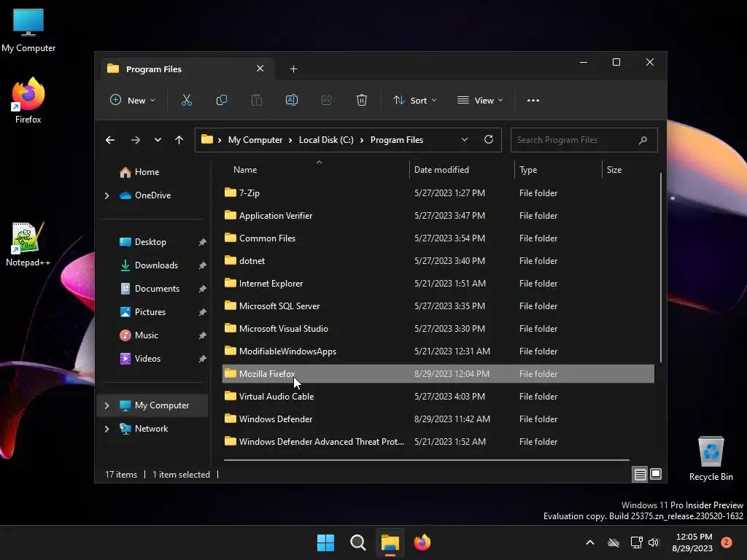Image resolution: width=747 pixels, height=560 pixels.
Task: Close the Program Files tab
Action: point(260,69)
